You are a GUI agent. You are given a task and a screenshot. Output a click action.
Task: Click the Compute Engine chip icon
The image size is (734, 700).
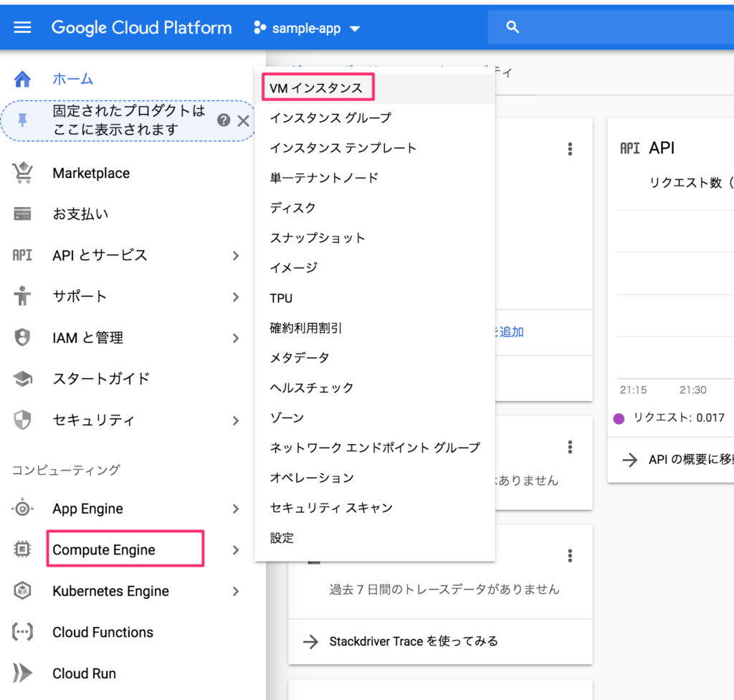click(x=22, y=549)
